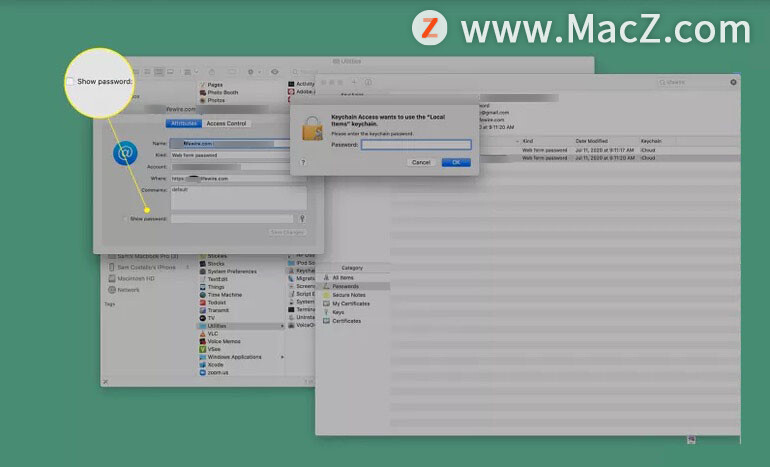Viewport: 770px width, 467px height.
Task: Select Secure Notes category
Action: (x=349, y=295)
